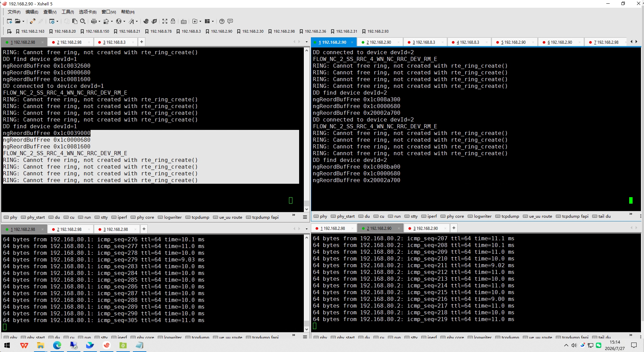Screen dimensions: 644x352
Task: Open the key mapping keyboard icon
Action: click(x=184, y=21)
